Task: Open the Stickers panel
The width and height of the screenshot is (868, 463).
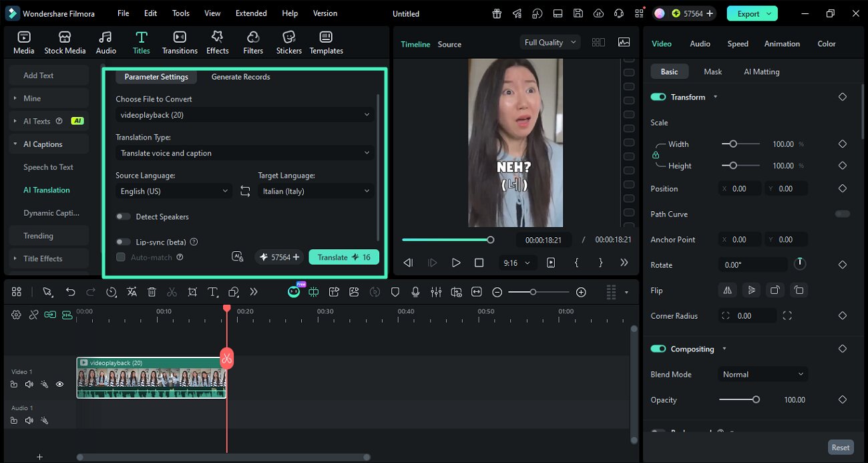Action: point(289,43)
